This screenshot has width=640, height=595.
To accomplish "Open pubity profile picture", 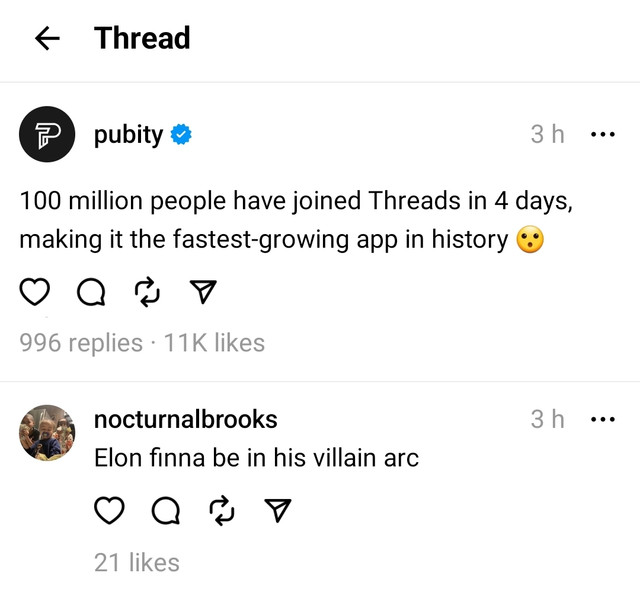I will click(47, 134).
